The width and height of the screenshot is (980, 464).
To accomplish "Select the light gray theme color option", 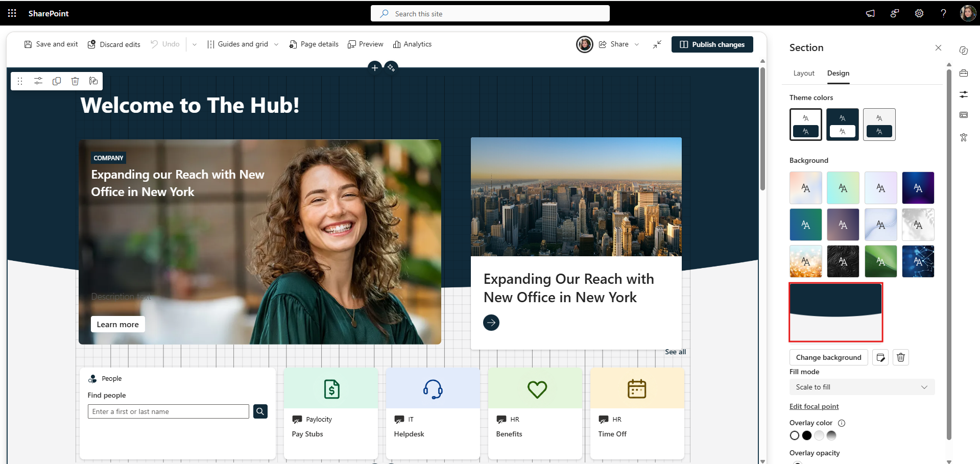I will 879,125.
